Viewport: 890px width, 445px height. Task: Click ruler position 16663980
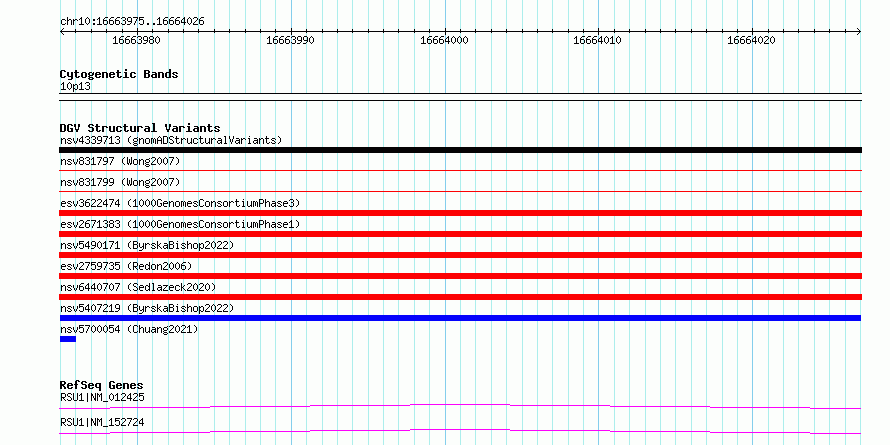pos(136,40)
